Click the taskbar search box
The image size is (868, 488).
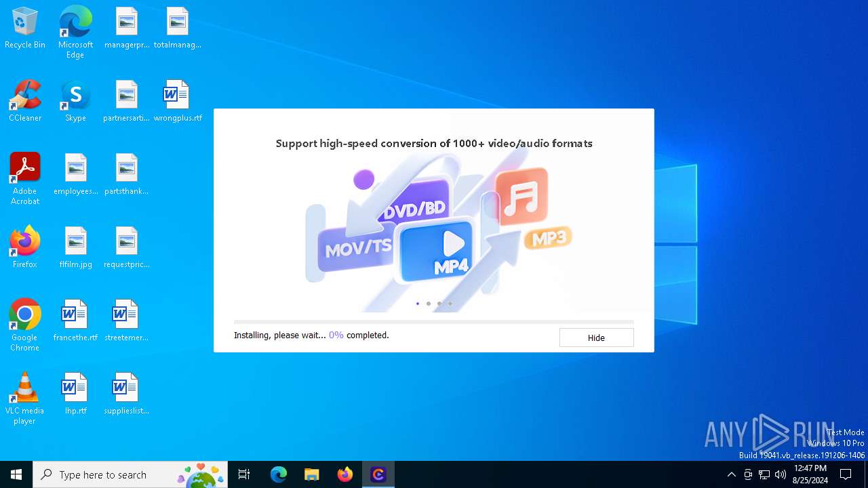tap(132, 474)
